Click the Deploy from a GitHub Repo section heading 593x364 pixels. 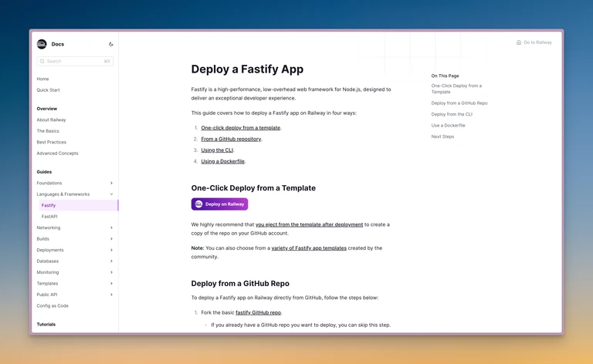[x=240, y=283]
